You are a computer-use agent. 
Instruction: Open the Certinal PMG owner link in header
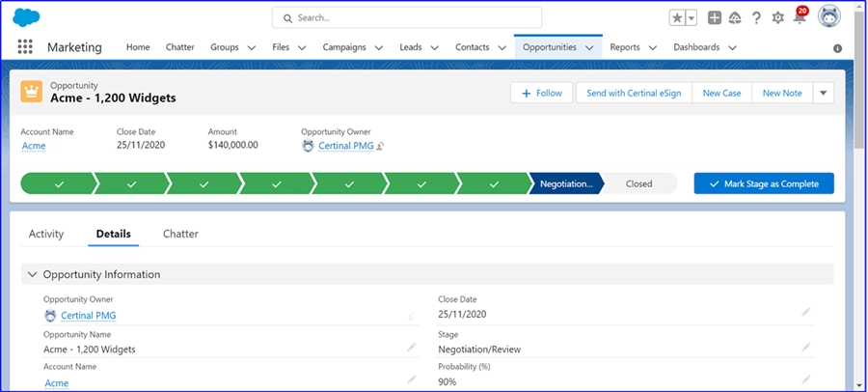click(x=346, y=146)
